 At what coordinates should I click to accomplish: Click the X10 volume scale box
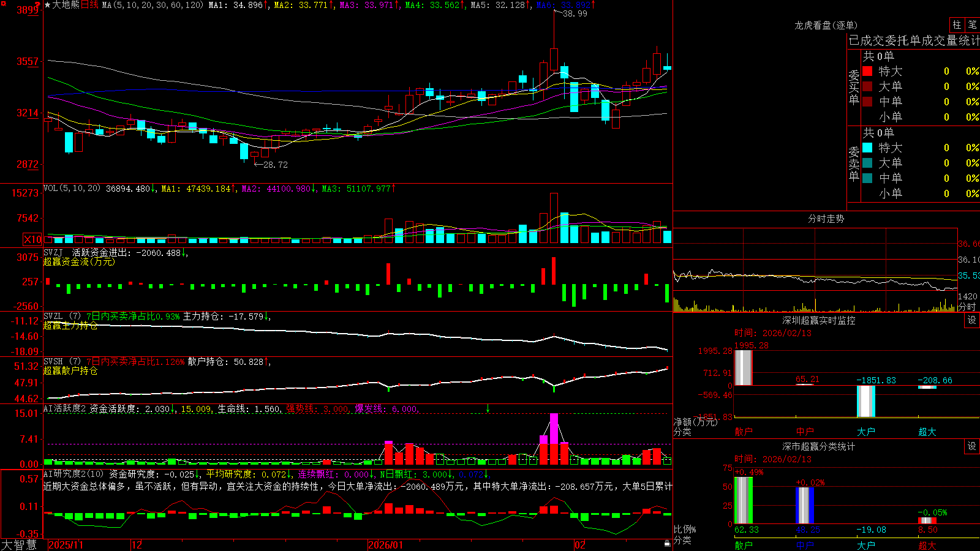tap(33, 239)
